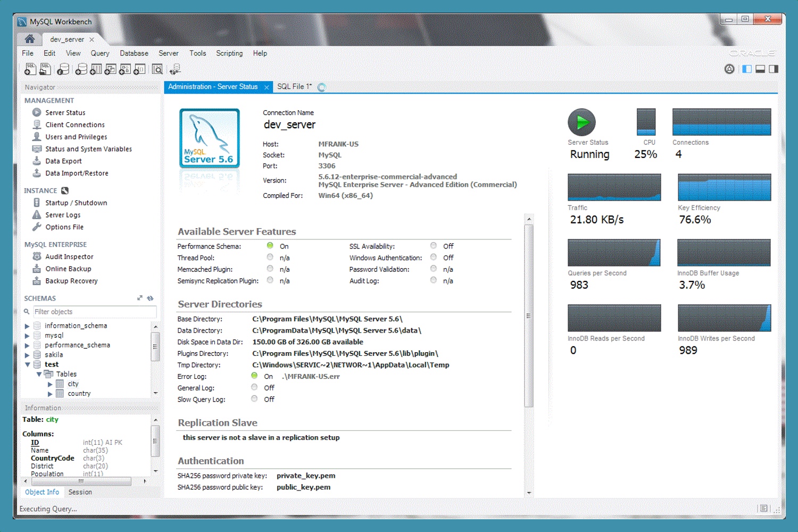This screenshot has width=798, height=532.
Task: Open Workbench preferences gear icon
Action: pyautogui.click(x=729, y=69)
